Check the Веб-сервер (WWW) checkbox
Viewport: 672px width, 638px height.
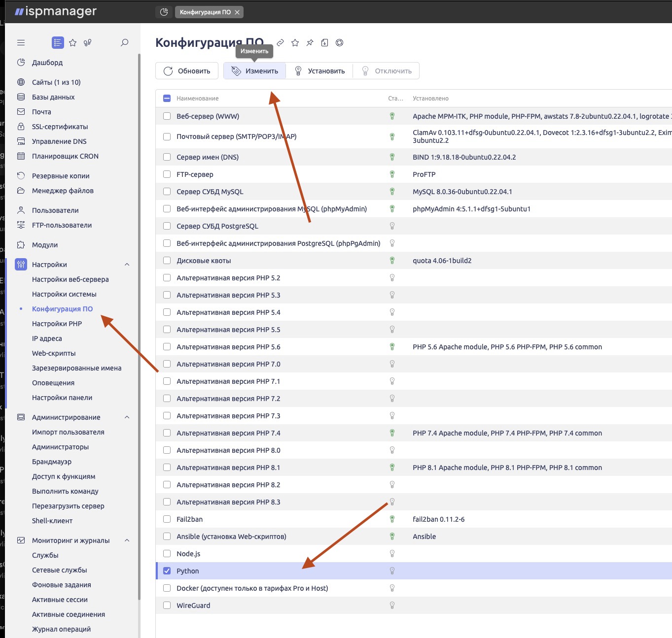tap(167, 116)
